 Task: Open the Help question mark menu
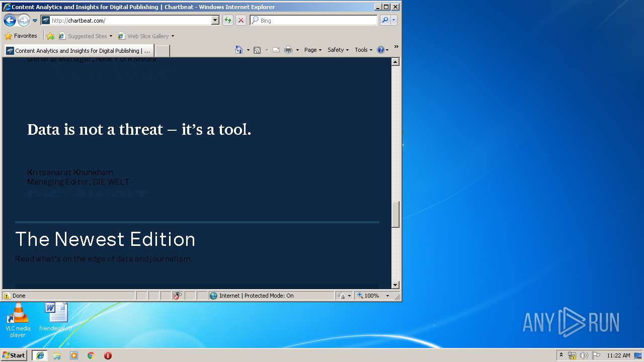pyautogui.click(x=382, y=50)
